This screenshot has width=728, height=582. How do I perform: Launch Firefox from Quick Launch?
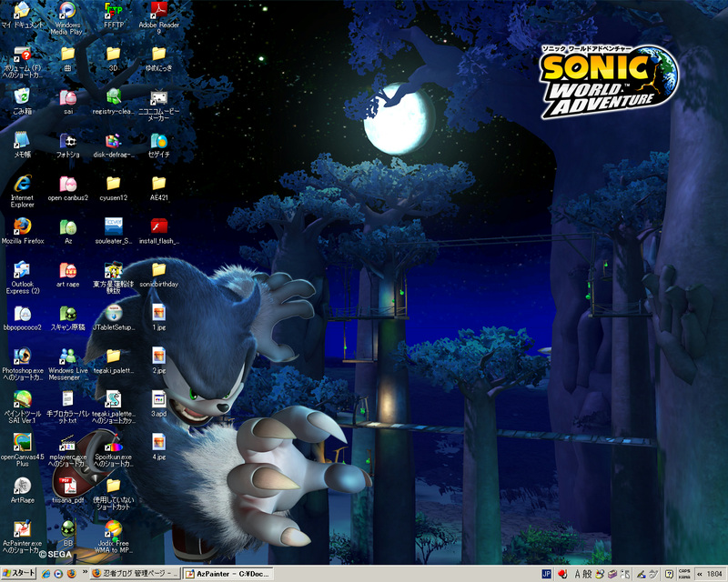[71, 574]
